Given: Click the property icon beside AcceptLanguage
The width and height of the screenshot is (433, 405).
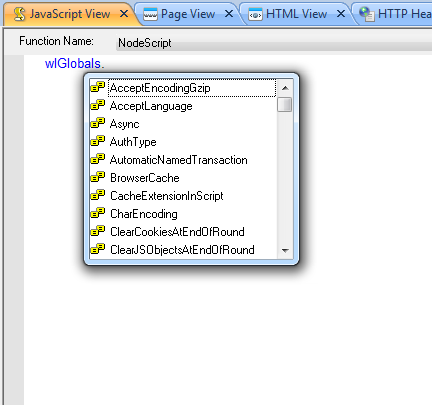Looking at the screenshot, I should click(98, 106).
